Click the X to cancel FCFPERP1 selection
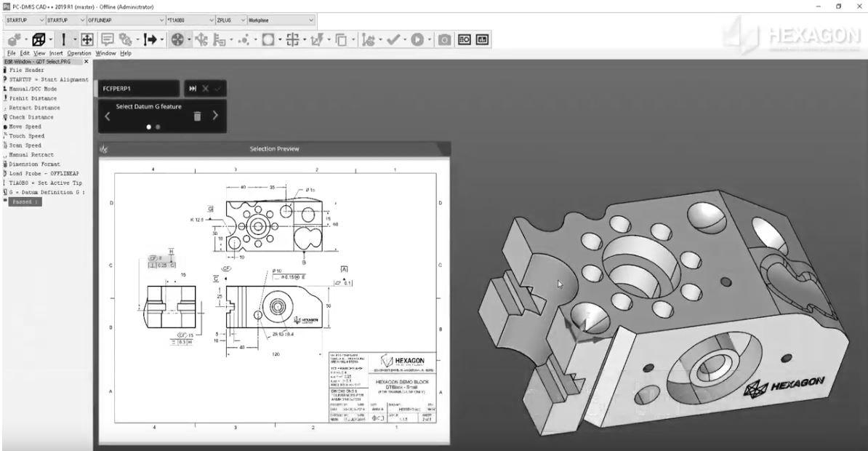This screenshot has height=451, width=868. click(x=206, y=88)
